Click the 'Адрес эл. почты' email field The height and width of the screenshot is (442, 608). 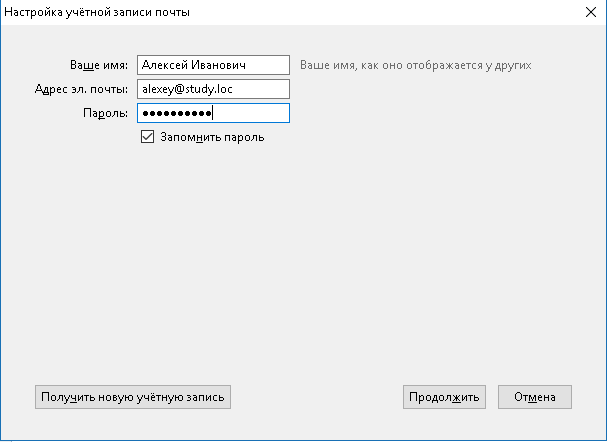point(213,89)
